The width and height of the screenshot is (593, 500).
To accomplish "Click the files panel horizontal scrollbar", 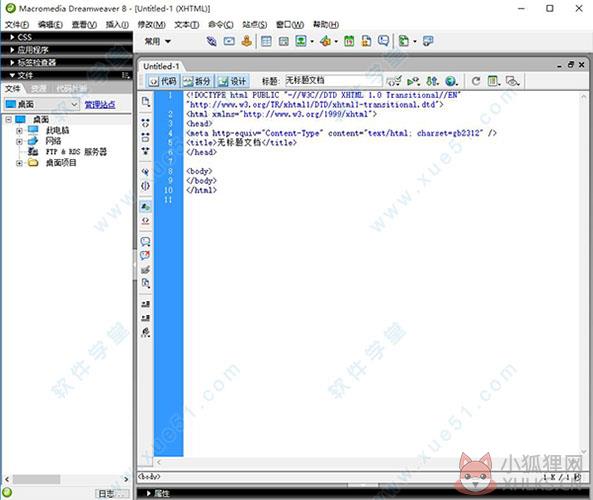I will [x=67, y=479].
